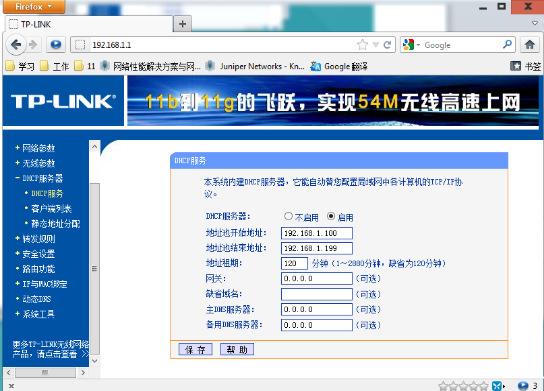This screenshot has height=391, width=544.
Task: Select the 不启用 DHCP radio button
Action: pyautogui.click(x=288, y=216)
